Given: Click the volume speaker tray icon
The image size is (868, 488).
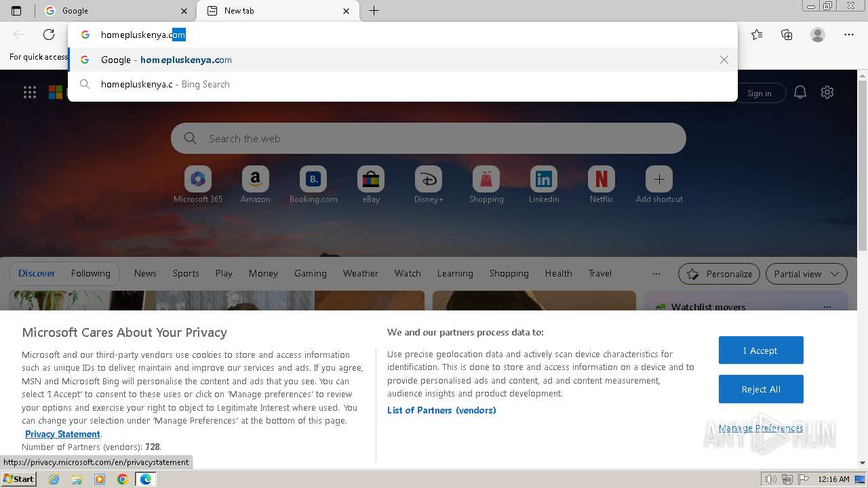Looking at the screenshot, I should point(771,479).
